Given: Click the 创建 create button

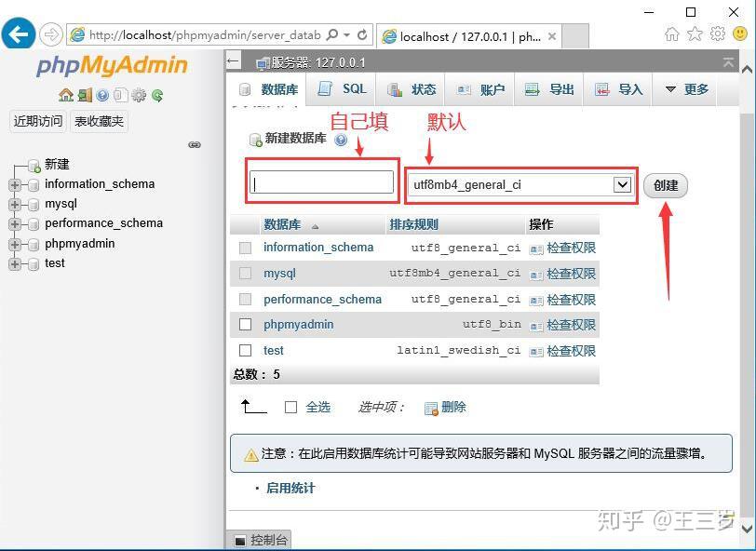Looking at the screenshot, I should tap(666, 185).
